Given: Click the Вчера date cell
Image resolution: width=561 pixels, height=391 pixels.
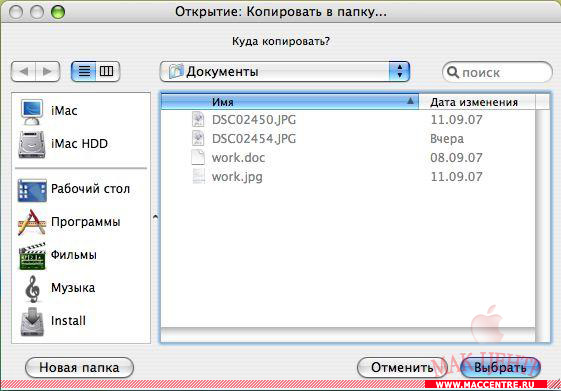Looking at the screenshot, I should point(447,139).
